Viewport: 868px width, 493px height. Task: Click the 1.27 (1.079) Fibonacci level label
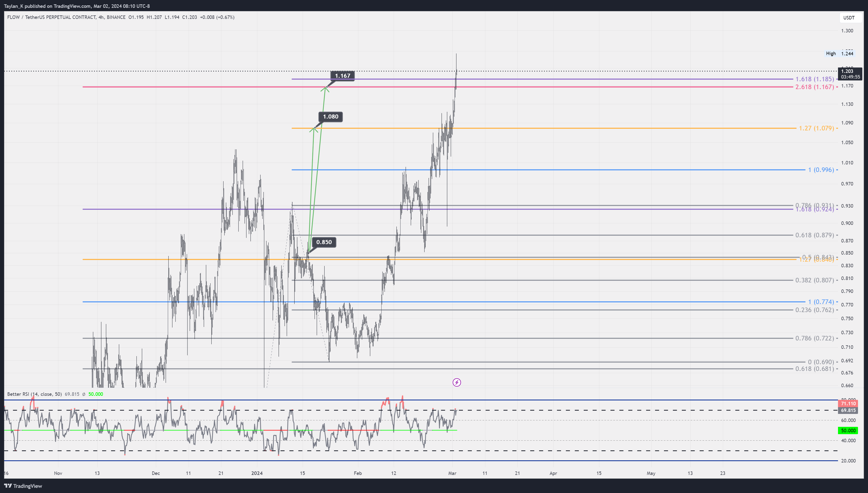click(816, 128)
